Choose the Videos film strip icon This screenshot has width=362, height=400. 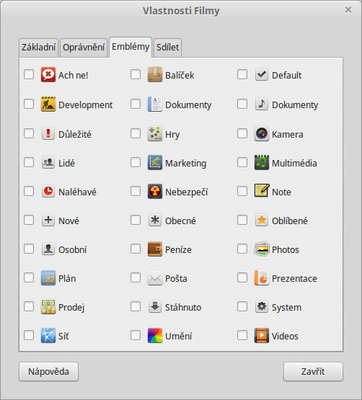pyautogui.click(x=261, y=336)
